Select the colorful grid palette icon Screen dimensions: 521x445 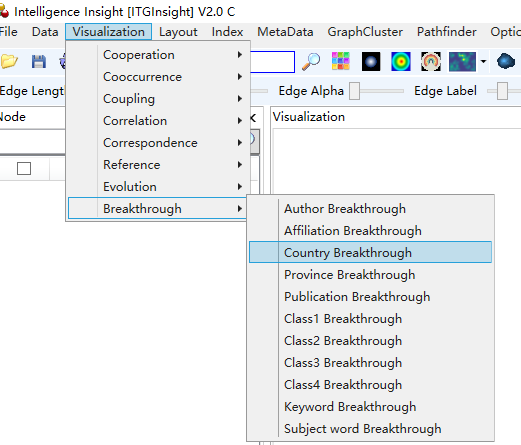[340, 61]
